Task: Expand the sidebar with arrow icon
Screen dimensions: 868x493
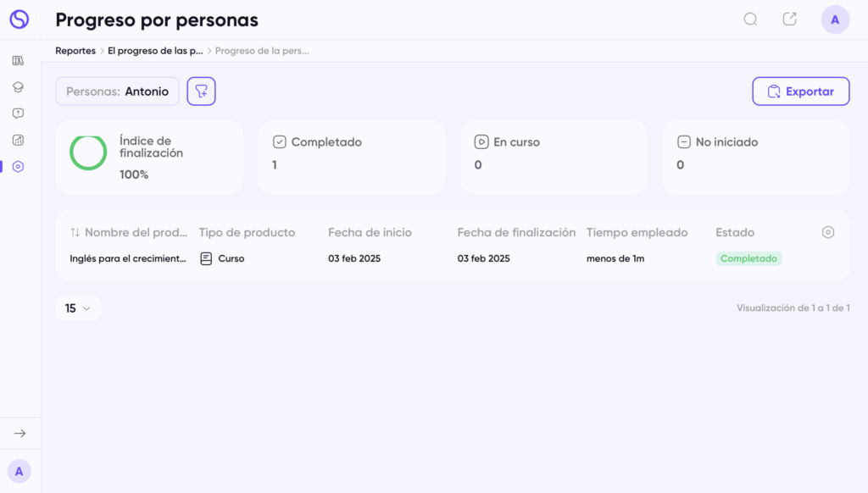Action: [20, 433]
